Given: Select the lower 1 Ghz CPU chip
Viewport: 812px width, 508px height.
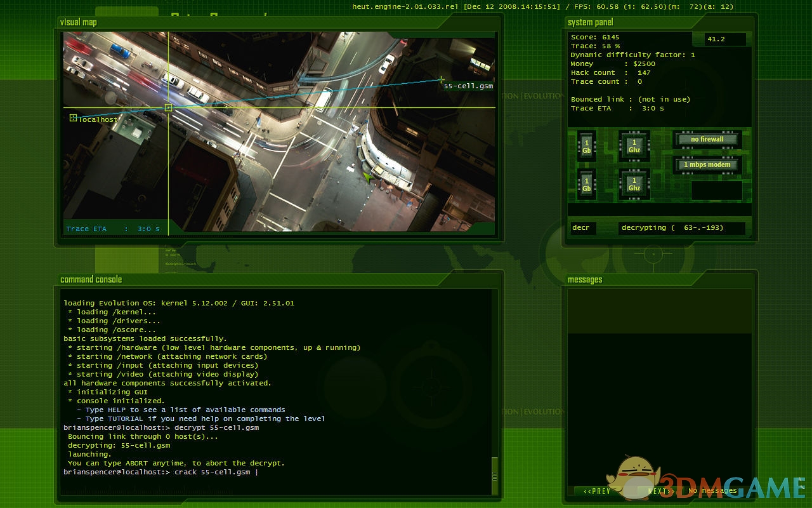Looking at the screenshot, I should 634,184.
